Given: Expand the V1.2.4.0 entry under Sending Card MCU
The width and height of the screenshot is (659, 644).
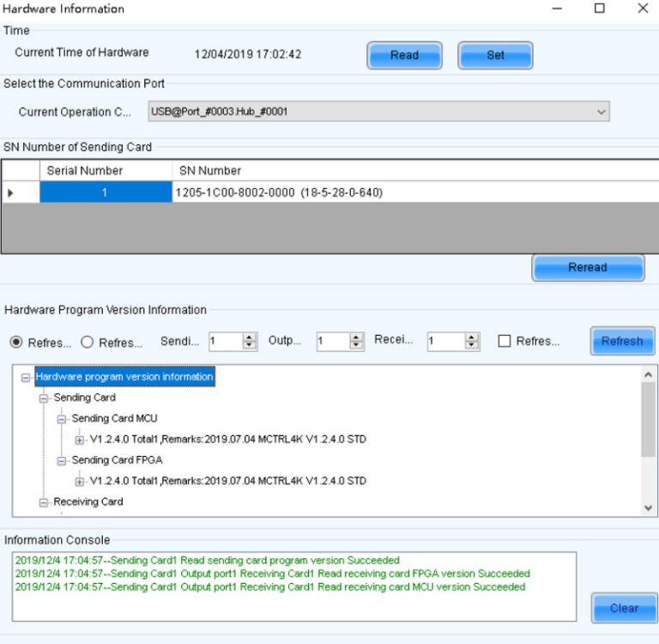Looking at the screenshot, I should coord(80,440).
